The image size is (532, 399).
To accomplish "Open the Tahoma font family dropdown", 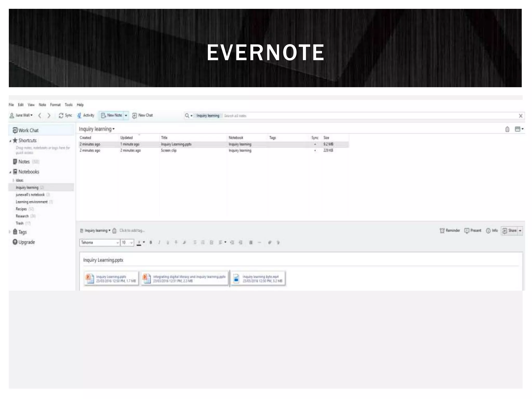I will click(99, 243).
